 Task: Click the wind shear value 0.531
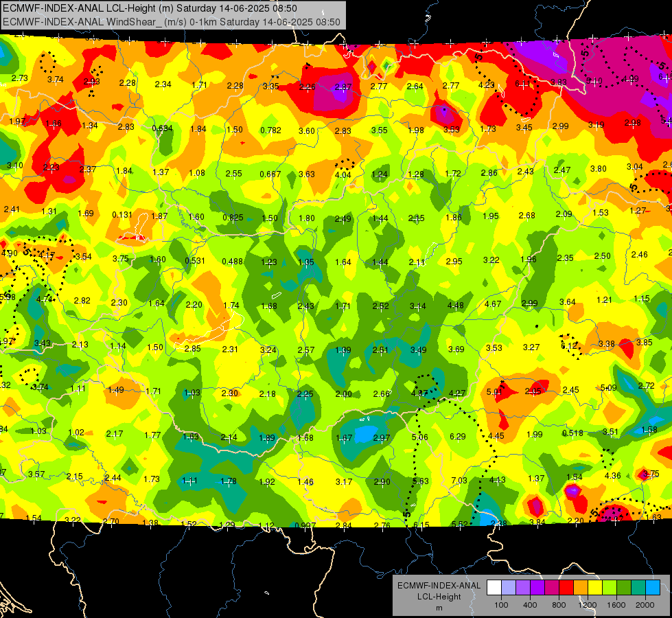coord(195,261)
